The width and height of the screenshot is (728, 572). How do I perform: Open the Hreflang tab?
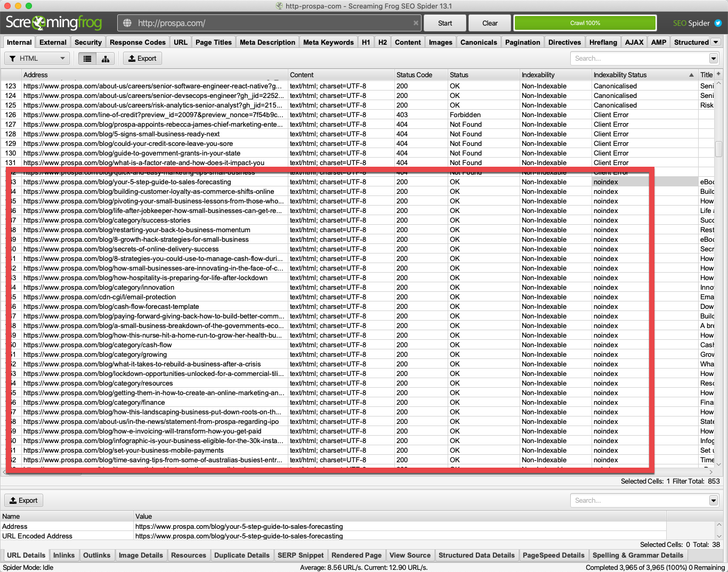click(603, 42)
